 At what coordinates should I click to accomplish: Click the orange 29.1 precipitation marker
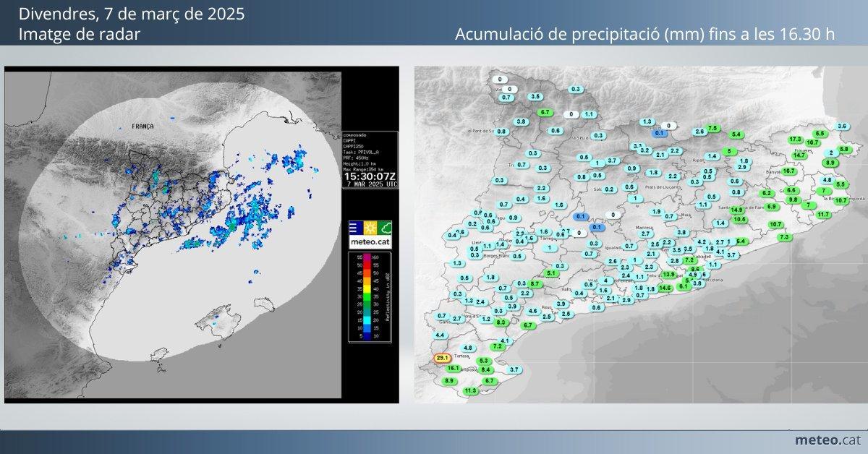coord(443,358)
